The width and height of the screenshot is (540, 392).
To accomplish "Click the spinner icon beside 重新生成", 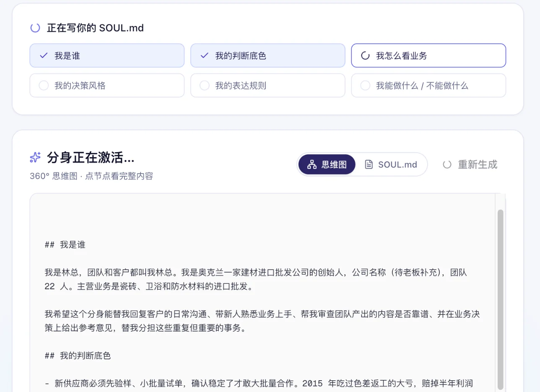I will [x=447, y=164].
